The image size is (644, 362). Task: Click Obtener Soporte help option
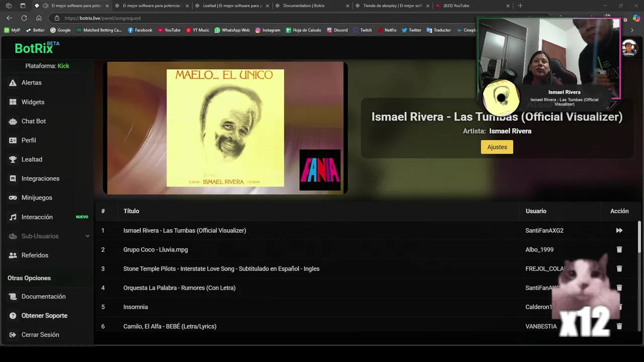[44, 315]
